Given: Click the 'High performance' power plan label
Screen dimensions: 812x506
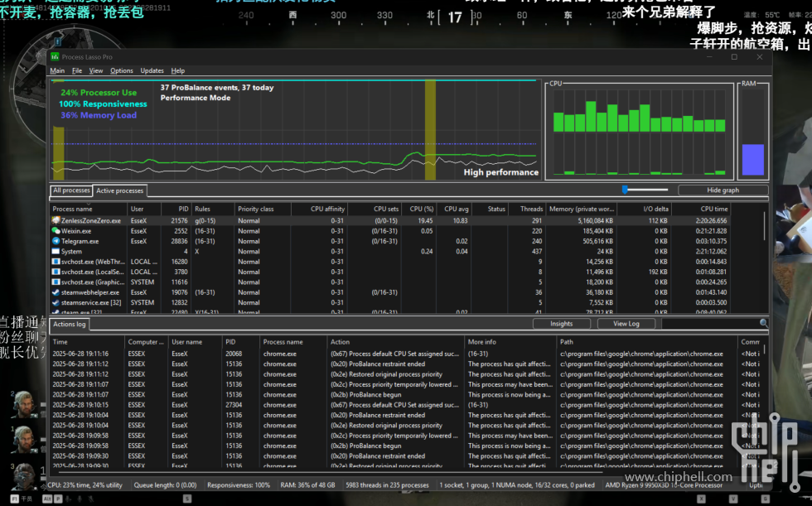Looking at the screenshot, I should click(x=500, y=172).
